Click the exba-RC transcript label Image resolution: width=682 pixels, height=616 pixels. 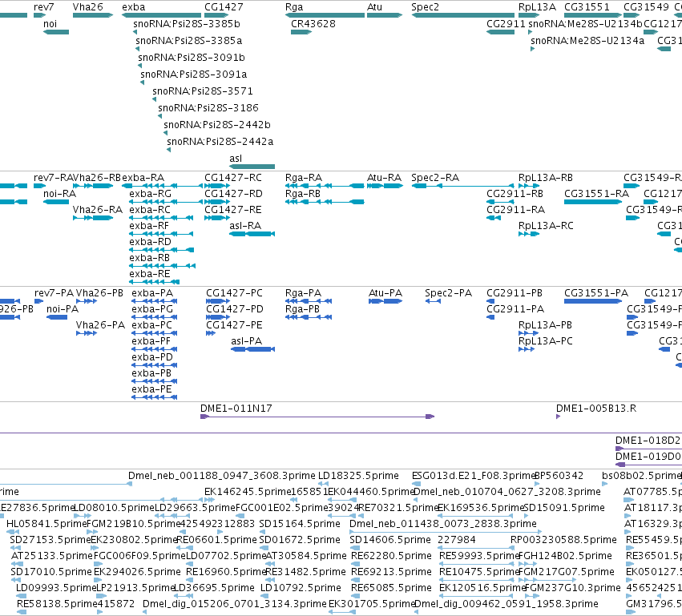click(150, 210)
